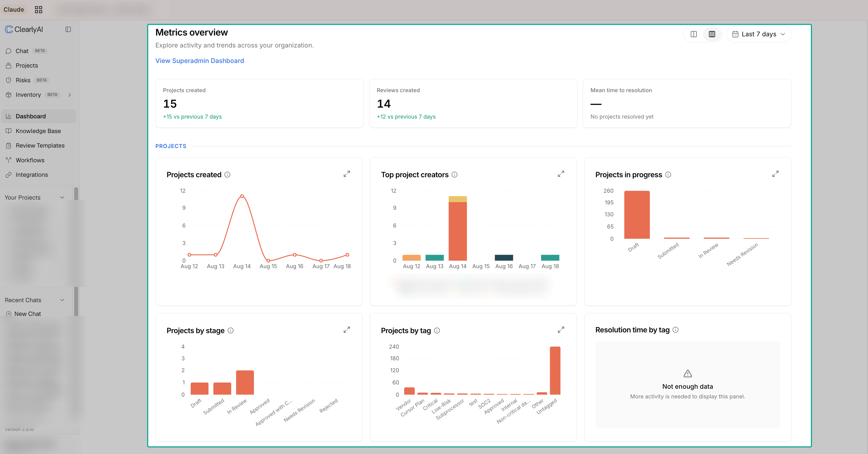This screenshot has width=868, height=454.
Task: Show info for Projects in progress
Action: point(668,175)
